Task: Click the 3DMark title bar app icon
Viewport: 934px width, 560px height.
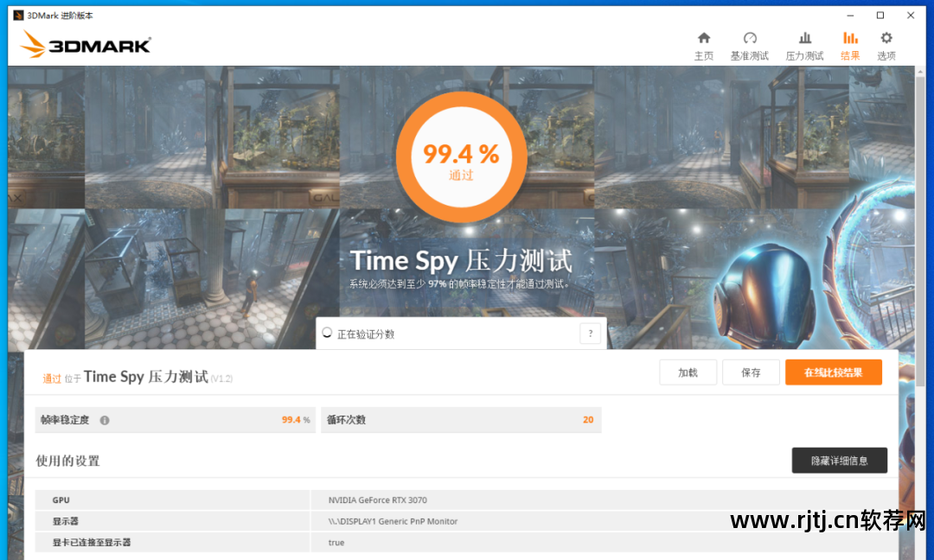Action: point(18,16)
